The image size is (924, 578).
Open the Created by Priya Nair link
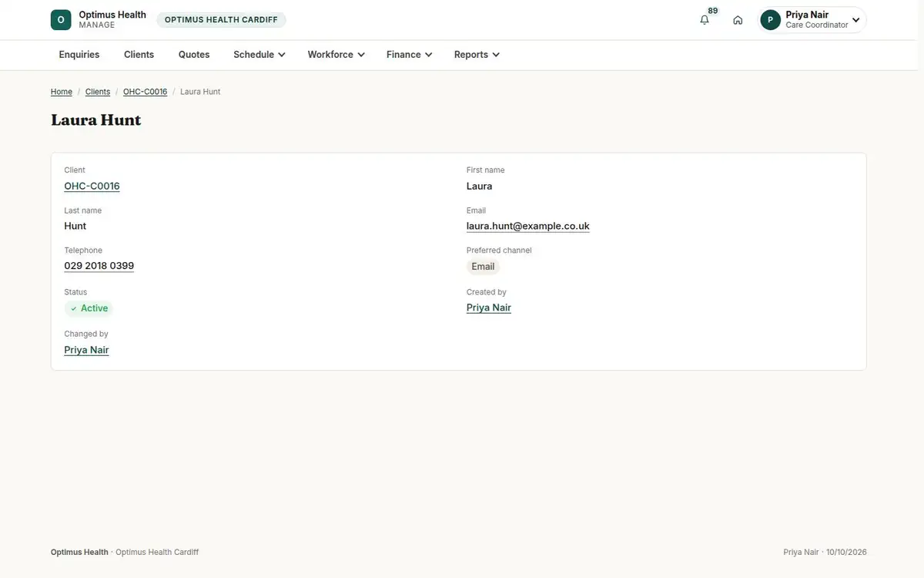(x=489, y=307)
